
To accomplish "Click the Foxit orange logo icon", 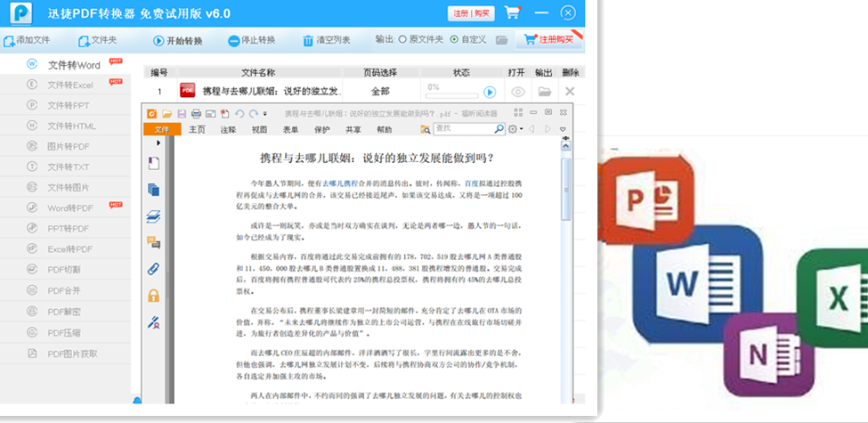I will point(151,113).
